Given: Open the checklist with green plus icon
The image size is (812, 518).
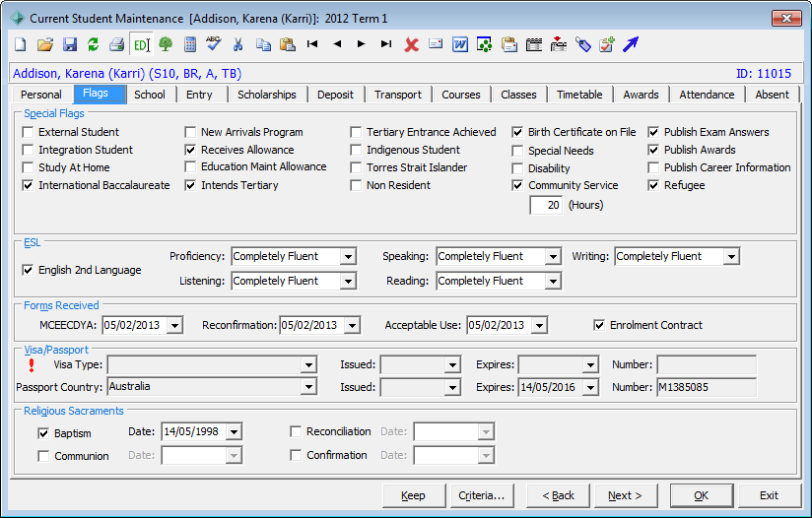Looking at the screenshot, I should pyautogui.click(x=606, y=44).
